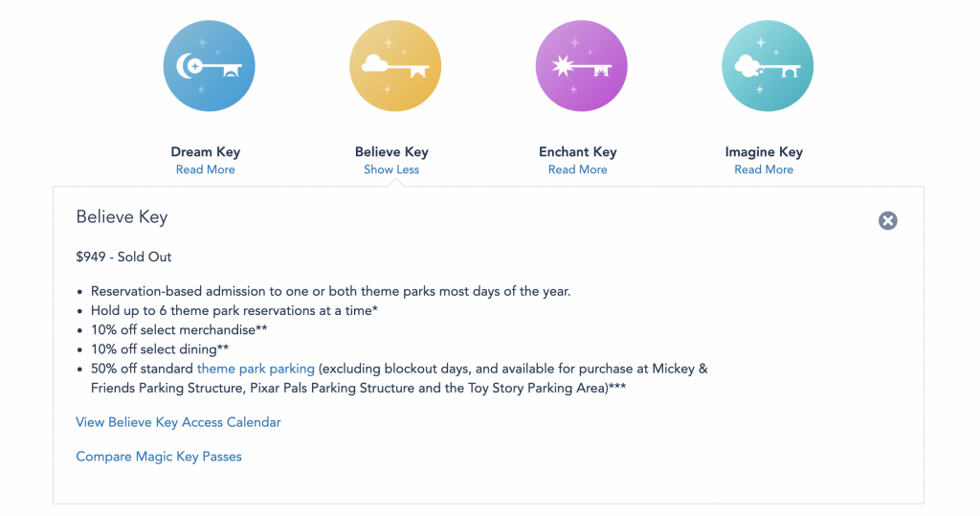The image size is (980, 516).
Task: Click the Believe Key panel heading
Action: tap(122, 217)
